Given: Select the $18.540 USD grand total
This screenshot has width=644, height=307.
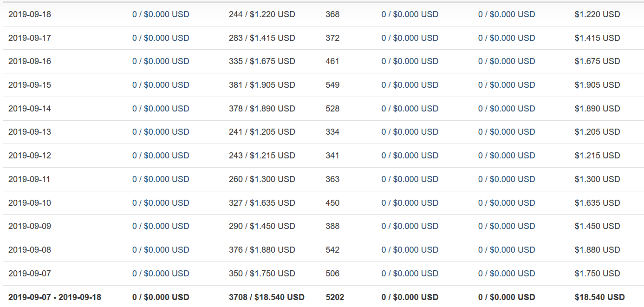Looking at the screenshot, I should [x=599, y=297].
